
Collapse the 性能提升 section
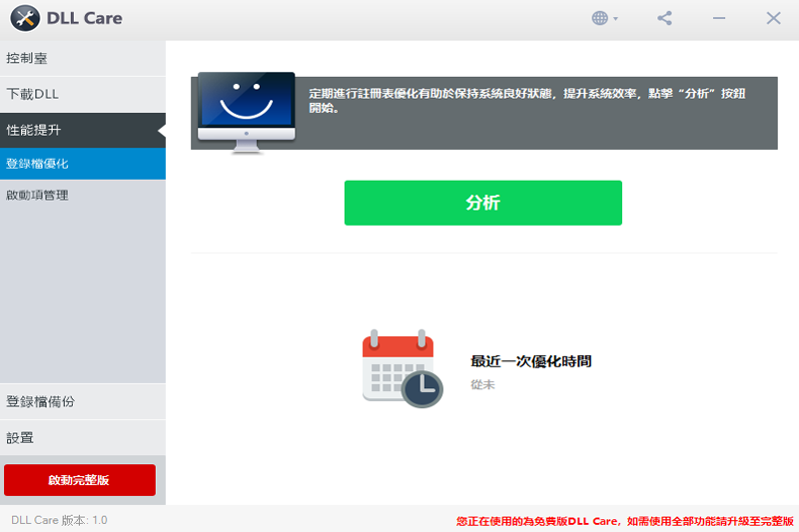(83, 131)
